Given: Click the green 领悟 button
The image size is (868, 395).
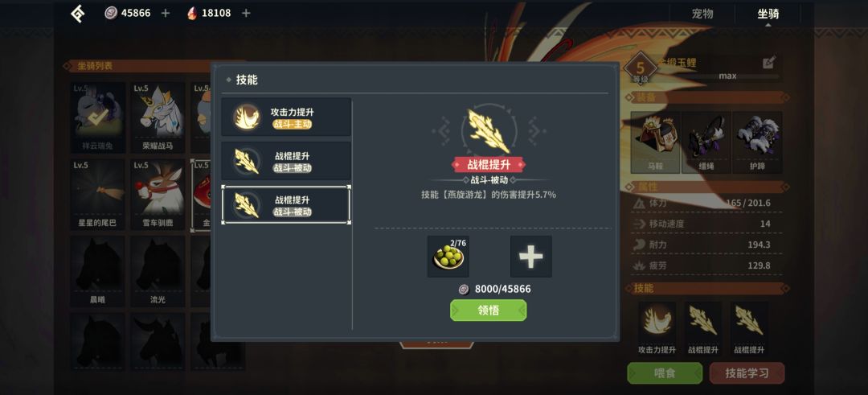Looking at the screenshot, I should click(x=489, y=311).
